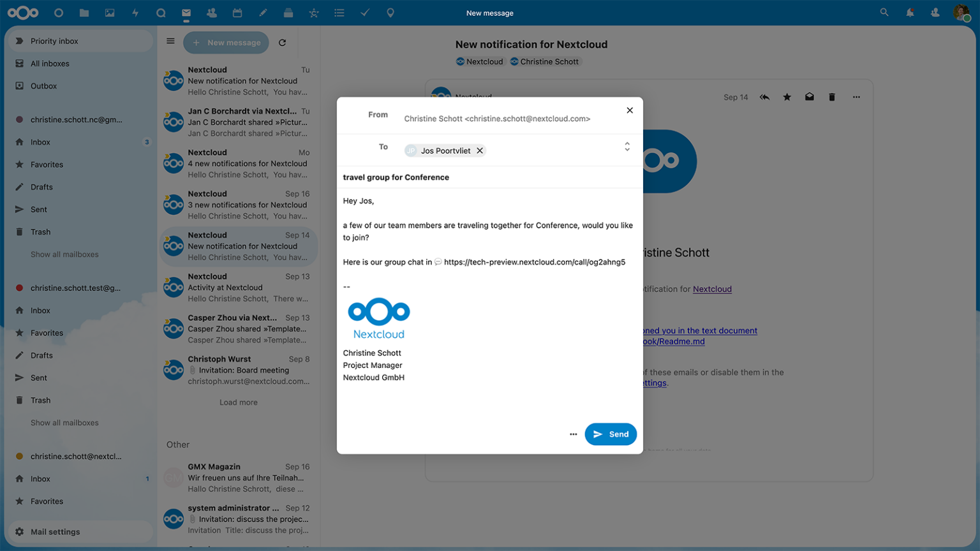Delete the open message via the trash icon
980x551 pixels.
coord(831,97)
